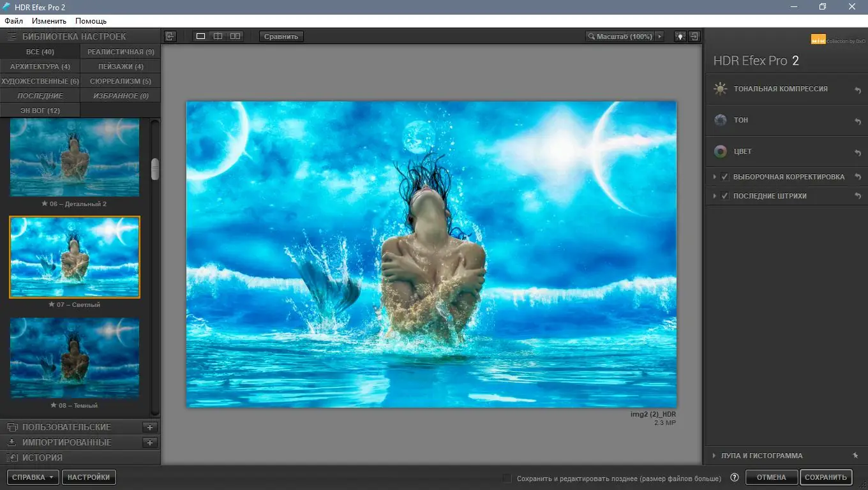
Task: Reset Тональная компрессия with its undo arrow
Action: click(x=858, y=89)
